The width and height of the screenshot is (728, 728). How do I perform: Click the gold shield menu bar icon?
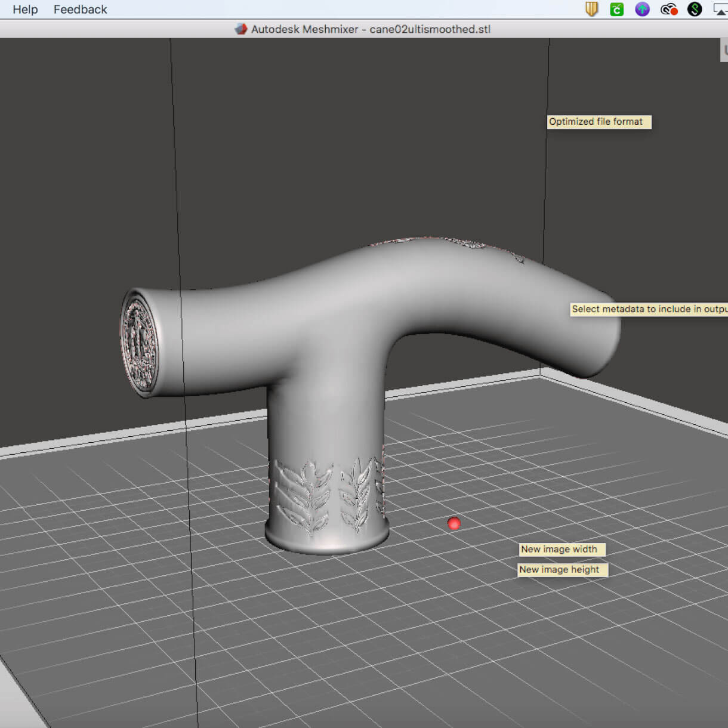click(x=591, y=9)
